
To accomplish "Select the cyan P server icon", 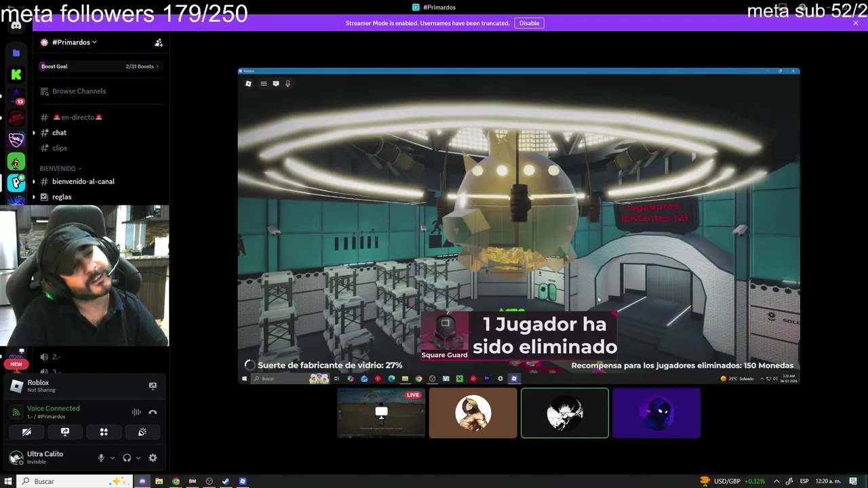I will click(x=16, y=183).
